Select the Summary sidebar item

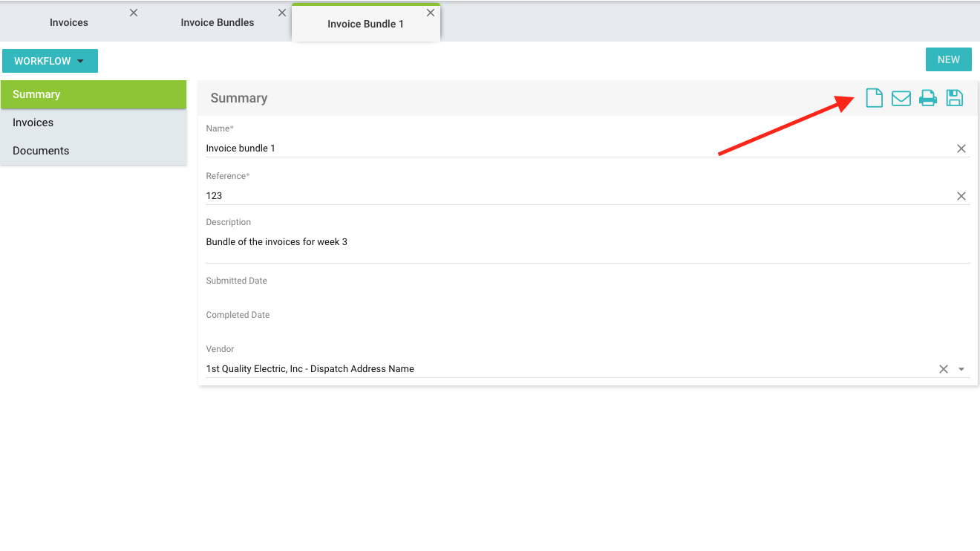(x=36, y=94)
